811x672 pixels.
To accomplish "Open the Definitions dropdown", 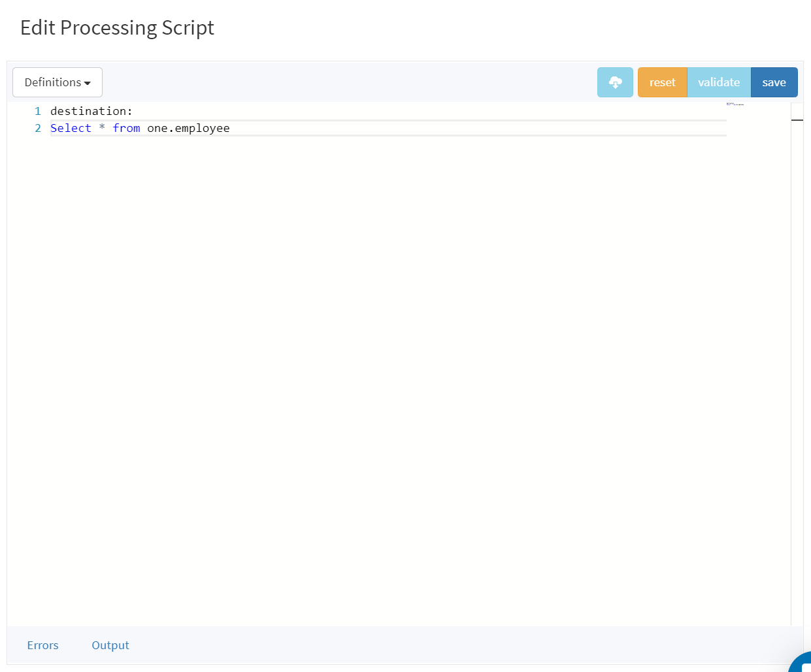I will click(x=58, y=82).
